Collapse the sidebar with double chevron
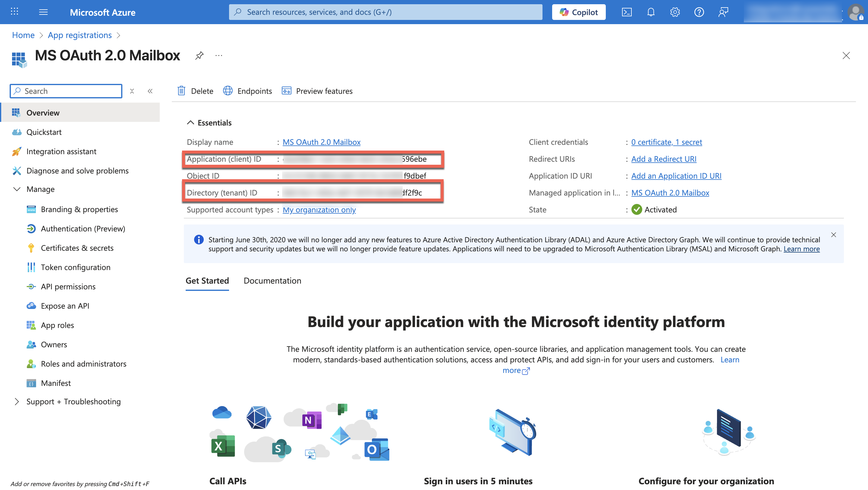 (150, 91)
